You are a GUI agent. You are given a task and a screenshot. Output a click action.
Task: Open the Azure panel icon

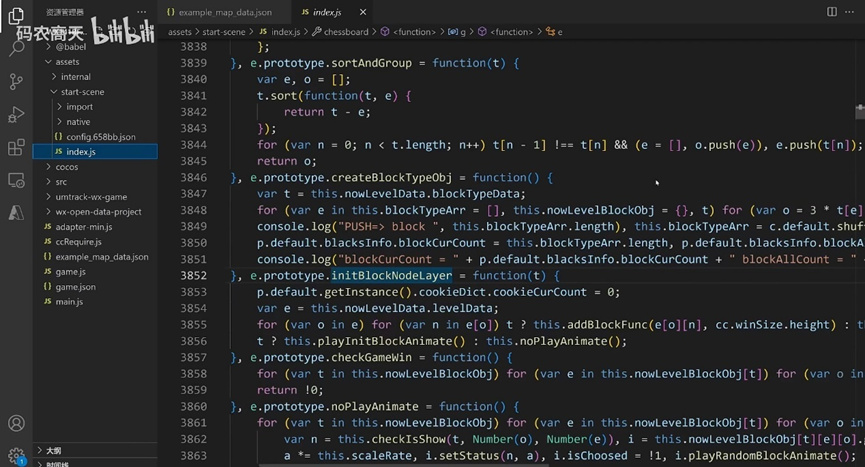(x=16, y=213)
